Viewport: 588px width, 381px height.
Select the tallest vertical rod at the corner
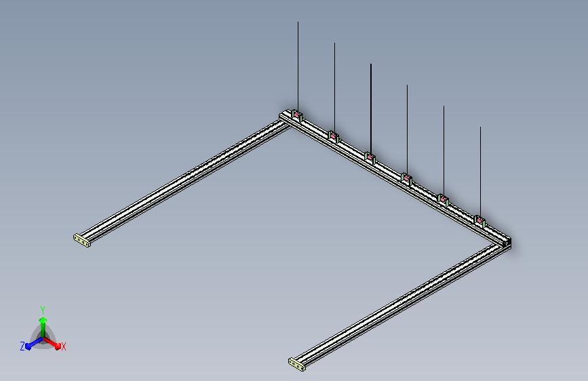tap(298, 66)
